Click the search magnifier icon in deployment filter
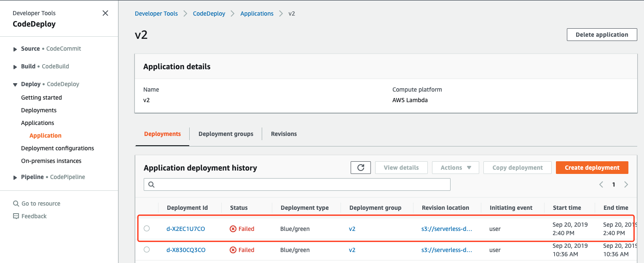 coord(151,184)
